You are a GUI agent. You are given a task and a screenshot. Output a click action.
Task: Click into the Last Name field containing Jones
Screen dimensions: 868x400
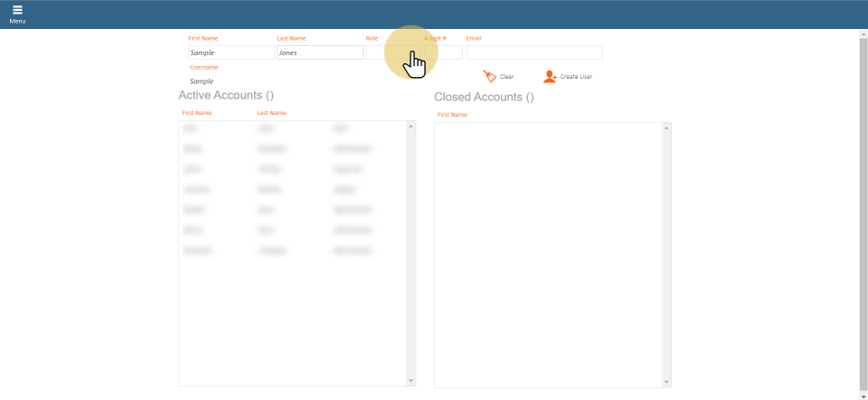(319, 52)
